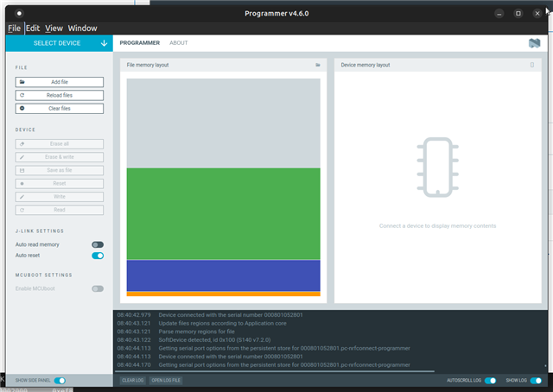
Task: Click the gray empty memory region
Action: pos(223,123)
